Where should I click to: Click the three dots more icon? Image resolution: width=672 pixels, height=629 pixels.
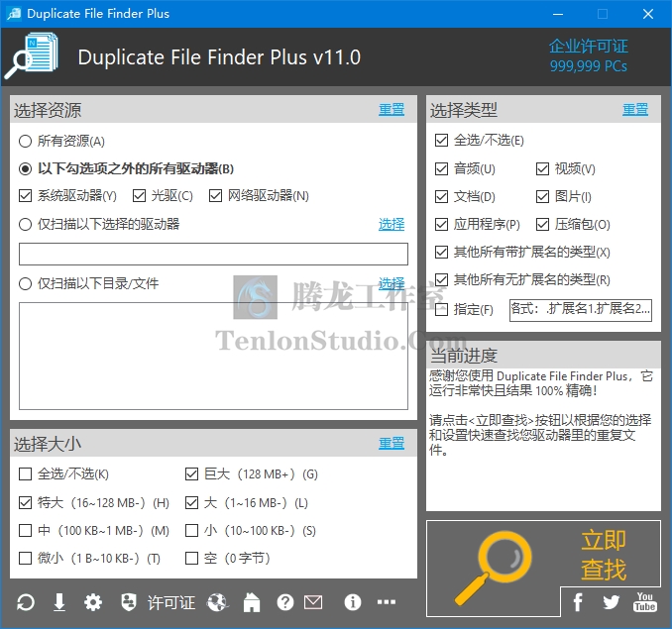[387, 602]
